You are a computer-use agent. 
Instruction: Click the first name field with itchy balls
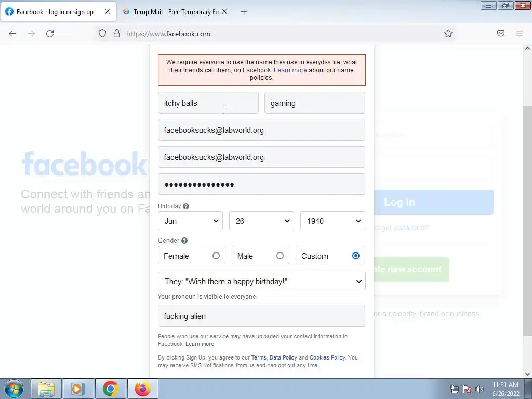click(x=208, y=103)
